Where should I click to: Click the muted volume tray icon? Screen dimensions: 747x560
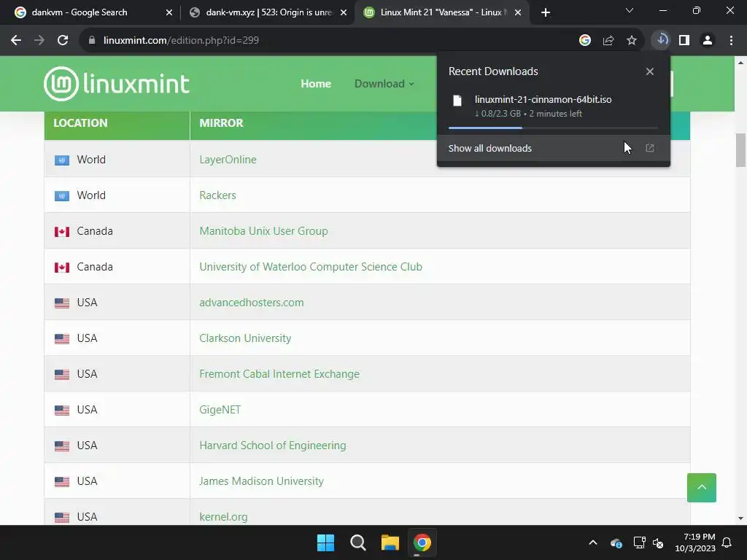(659, 542)
